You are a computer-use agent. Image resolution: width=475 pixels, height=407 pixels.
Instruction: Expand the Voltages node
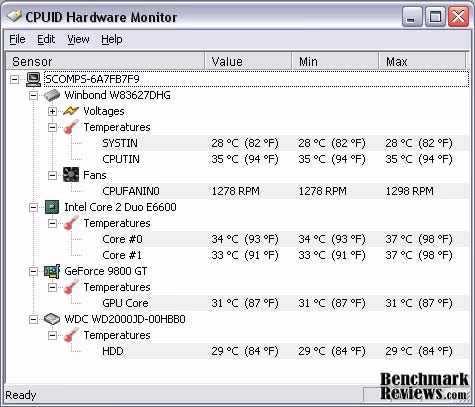click(x=52, y=111)
